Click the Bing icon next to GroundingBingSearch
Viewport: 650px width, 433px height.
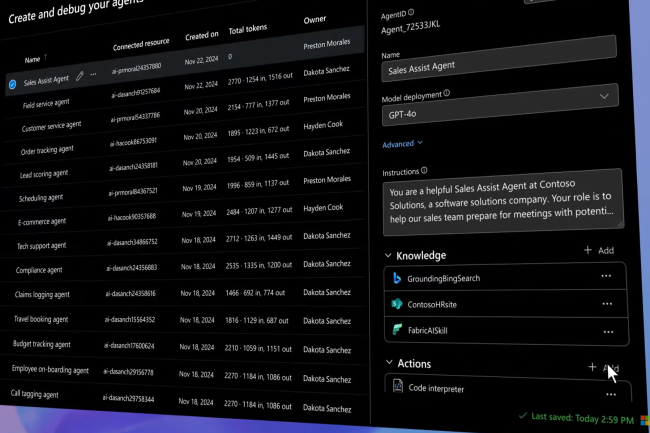click(397, 277)
